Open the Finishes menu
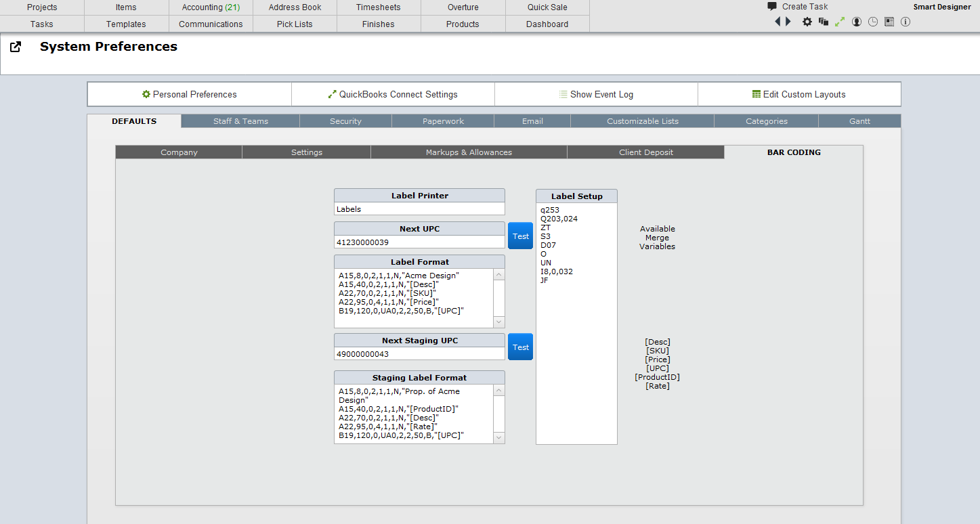This screenshot has width=980, height=524. click(379, 24)
